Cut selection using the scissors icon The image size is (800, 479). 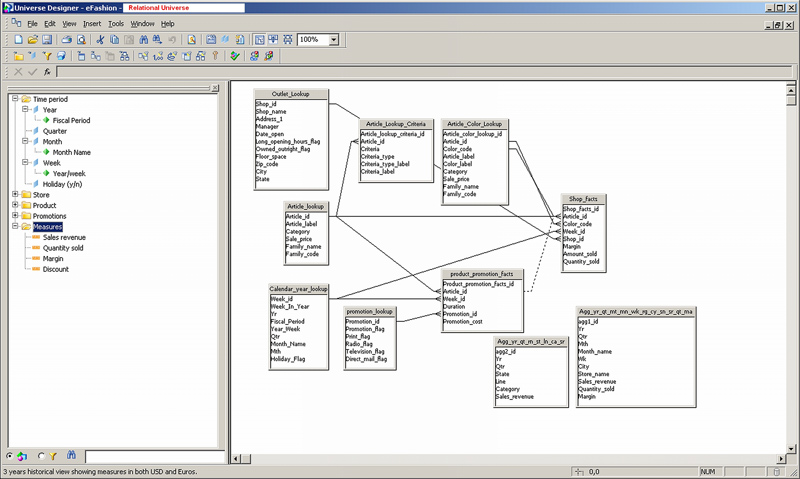(100, 39)
